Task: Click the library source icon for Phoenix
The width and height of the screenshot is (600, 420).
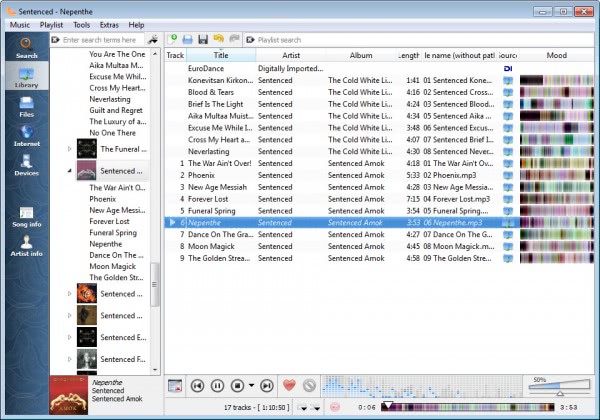Action: [508, 175]
